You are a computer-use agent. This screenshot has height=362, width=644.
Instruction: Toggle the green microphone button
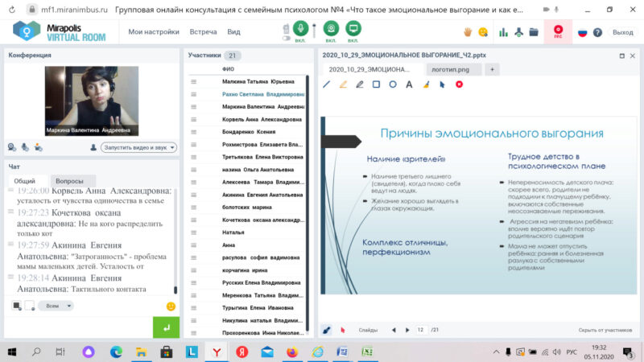pos(300,29)
